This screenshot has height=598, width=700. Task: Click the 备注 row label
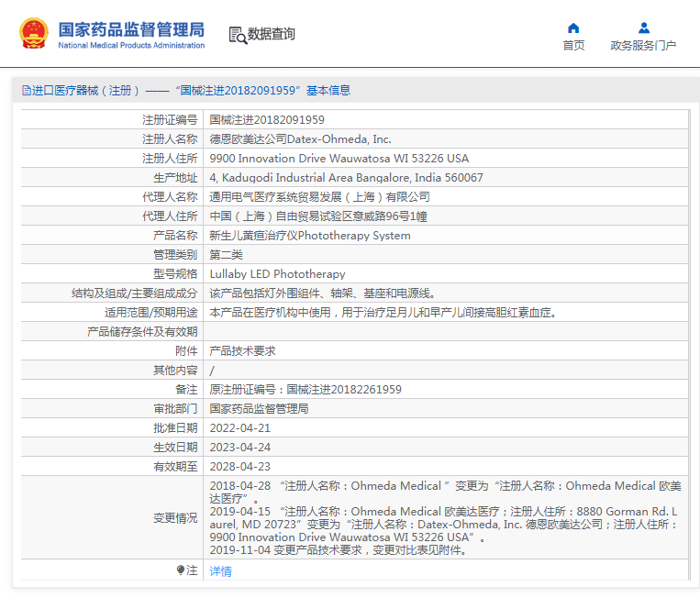pyautogui.click(x=186, y=390)
